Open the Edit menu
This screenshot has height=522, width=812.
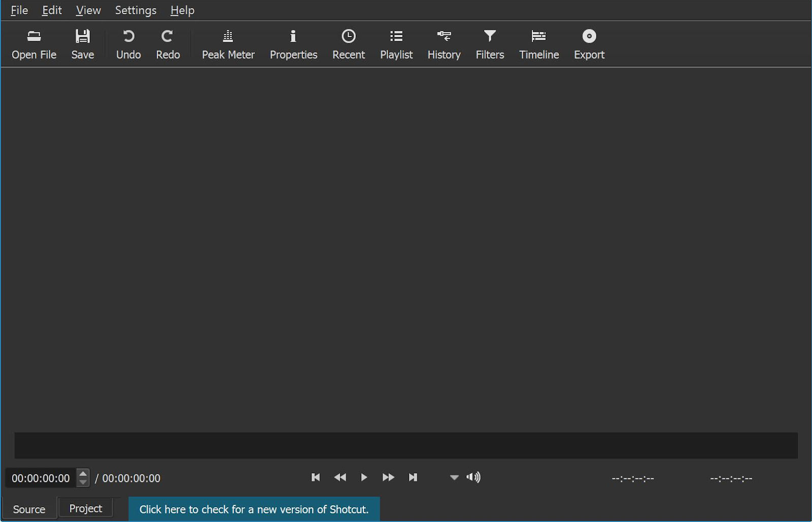coord(52,10)
